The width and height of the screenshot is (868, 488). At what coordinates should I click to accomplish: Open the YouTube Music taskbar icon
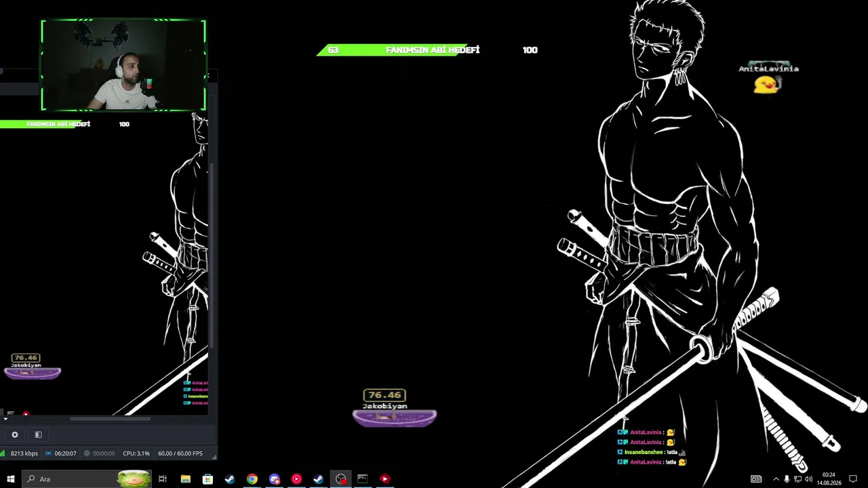296,479
